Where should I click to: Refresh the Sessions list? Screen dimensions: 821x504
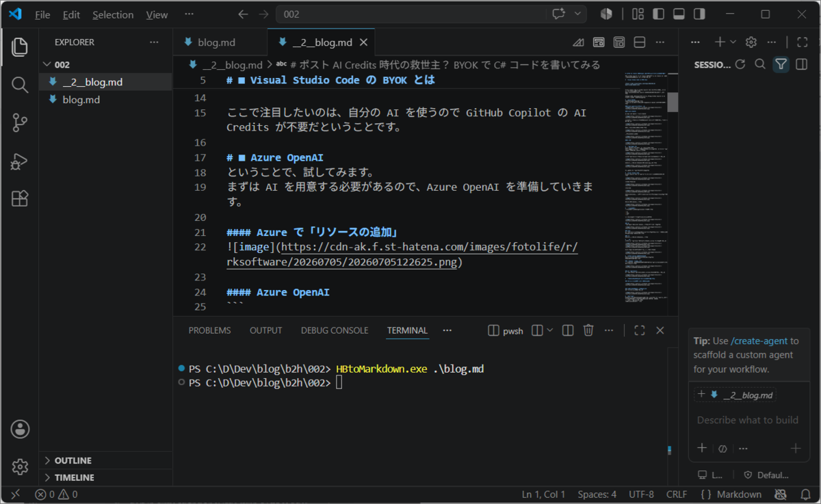click(740, 64)
